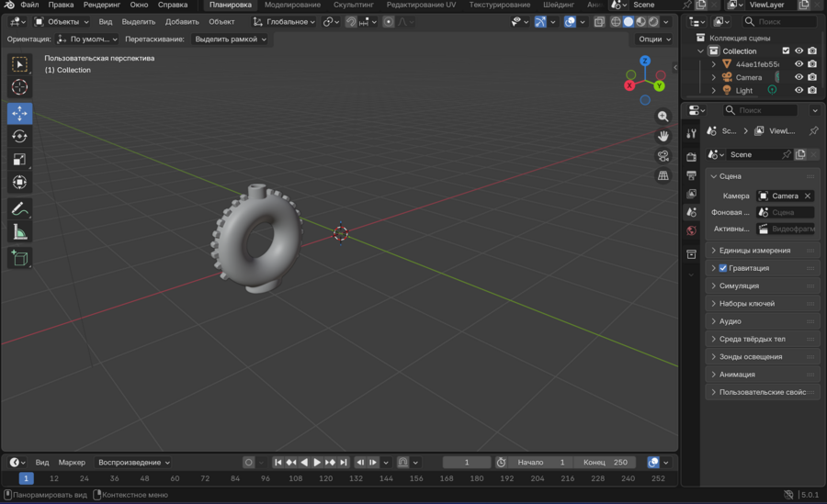Open the Рендеринг menu
This screenshot has height=504, width=827.
coord(101,5)
